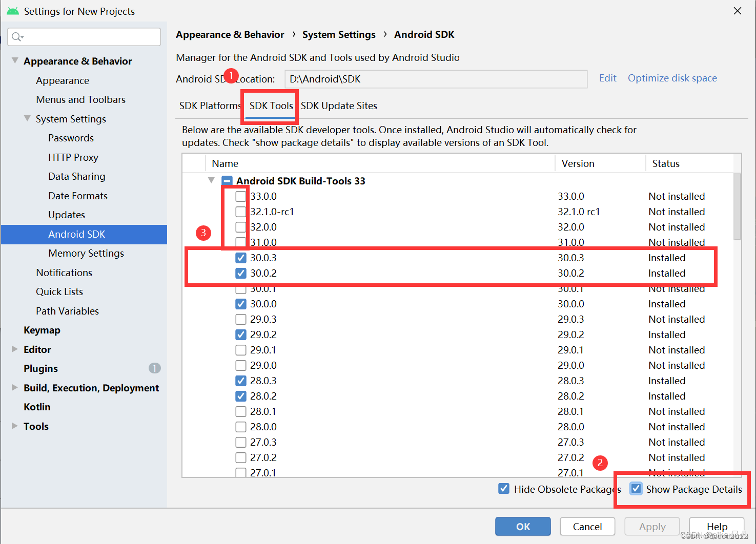
Task: Switch to the SDK Tools tab
Action: tap(271, 106)
